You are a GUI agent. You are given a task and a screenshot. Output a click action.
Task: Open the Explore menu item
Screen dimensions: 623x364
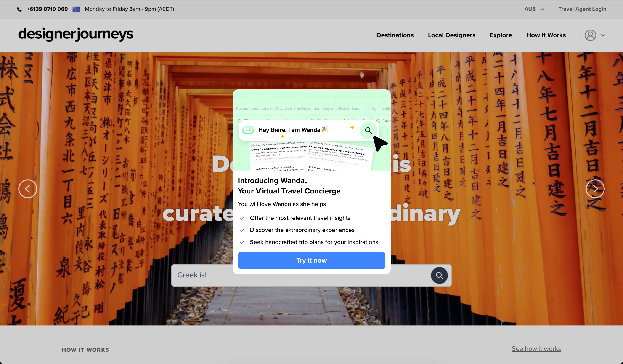[x=501, y=35]
